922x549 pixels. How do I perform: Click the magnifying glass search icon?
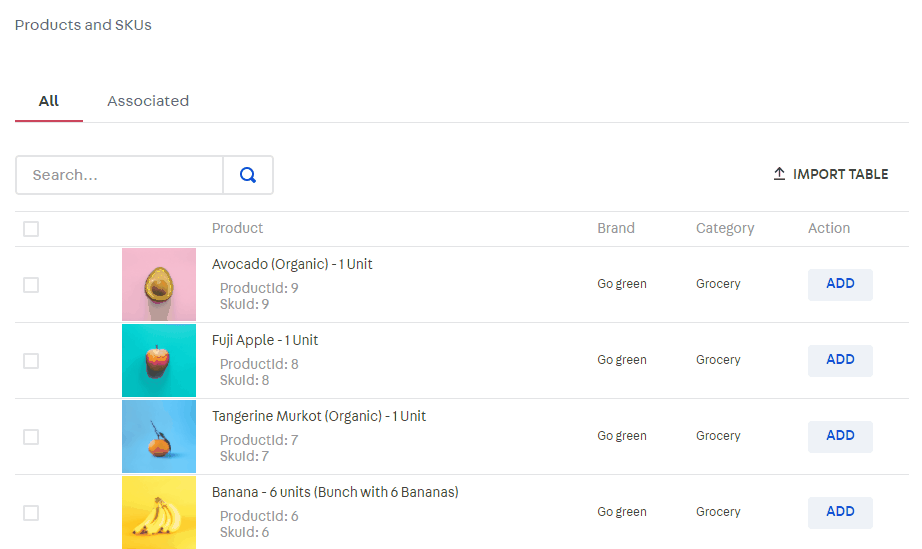248,175
